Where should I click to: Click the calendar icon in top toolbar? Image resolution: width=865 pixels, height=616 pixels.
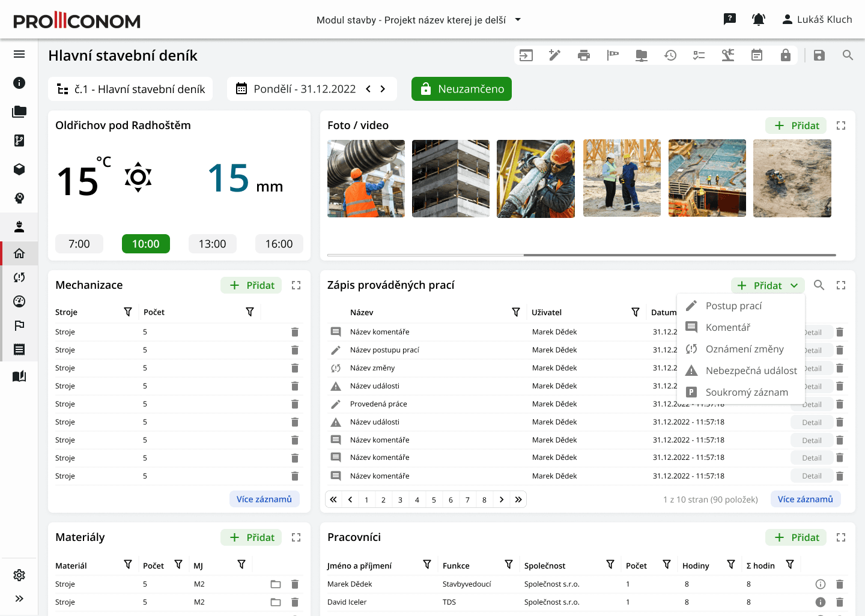tap(757, 55)
